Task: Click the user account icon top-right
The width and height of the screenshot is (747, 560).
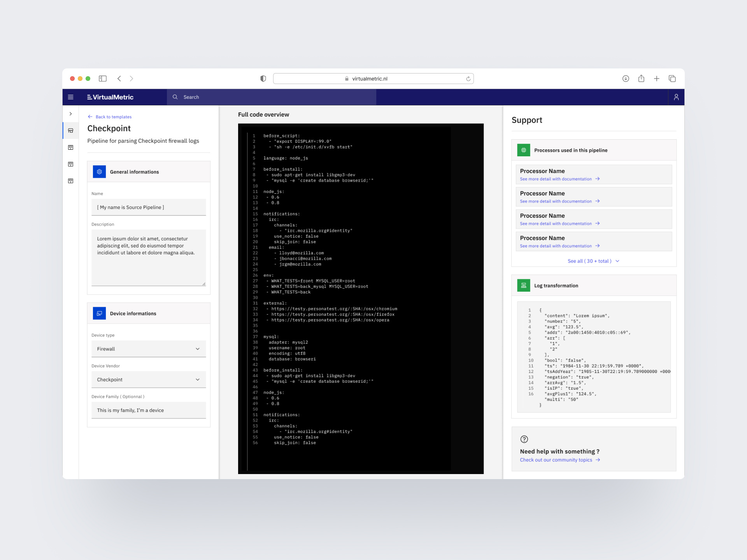Action: (676, 97)
